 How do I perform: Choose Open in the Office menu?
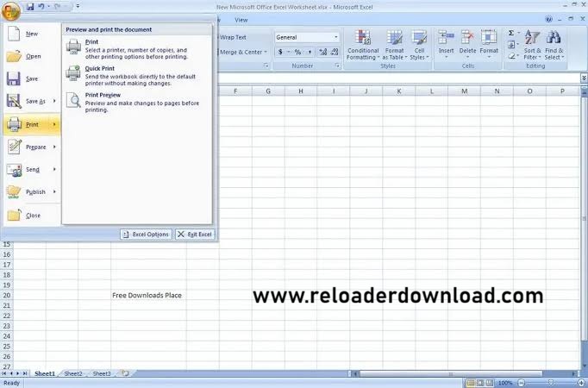pos(32,56)
